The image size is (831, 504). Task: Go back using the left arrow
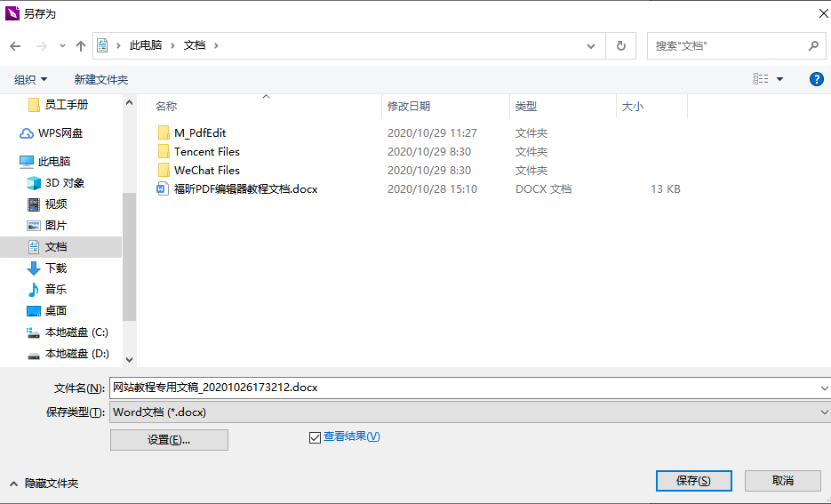tap(15, 46)
